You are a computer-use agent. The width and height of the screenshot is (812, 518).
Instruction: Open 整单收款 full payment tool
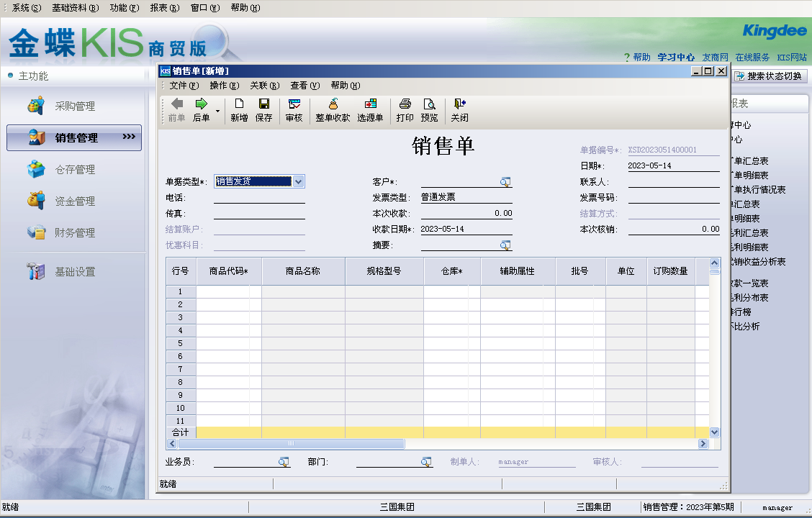333,110
